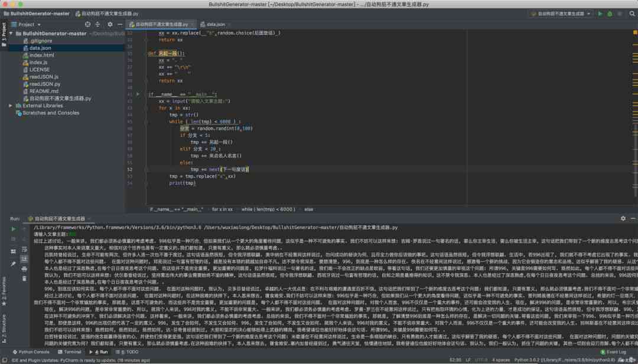Viewport: 638px width, 364px height.
Task: Click the 4: Run tool window tab
Action: (x=99, y=352)
